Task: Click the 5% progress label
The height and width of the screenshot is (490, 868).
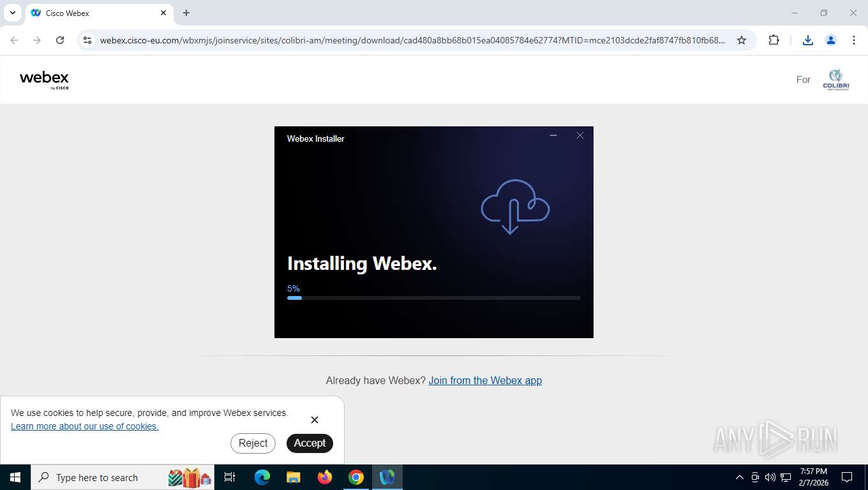Action: [294, 288]
